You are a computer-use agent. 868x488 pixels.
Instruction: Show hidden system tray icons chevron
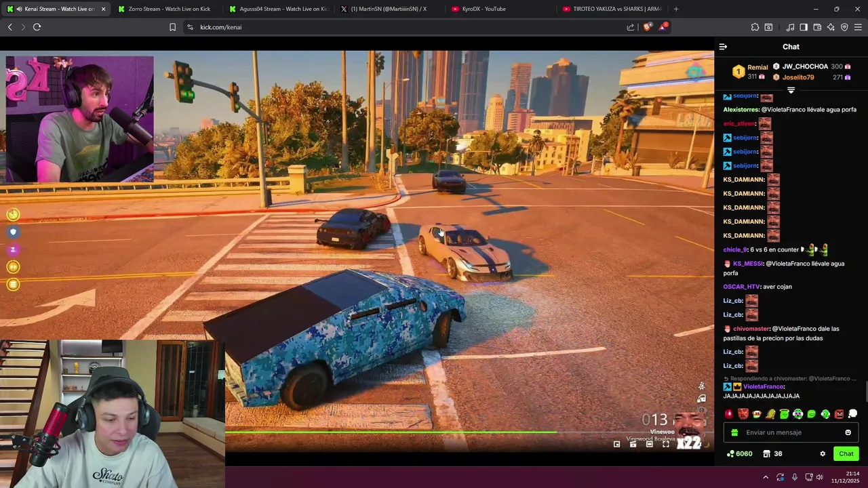[766, 477]
